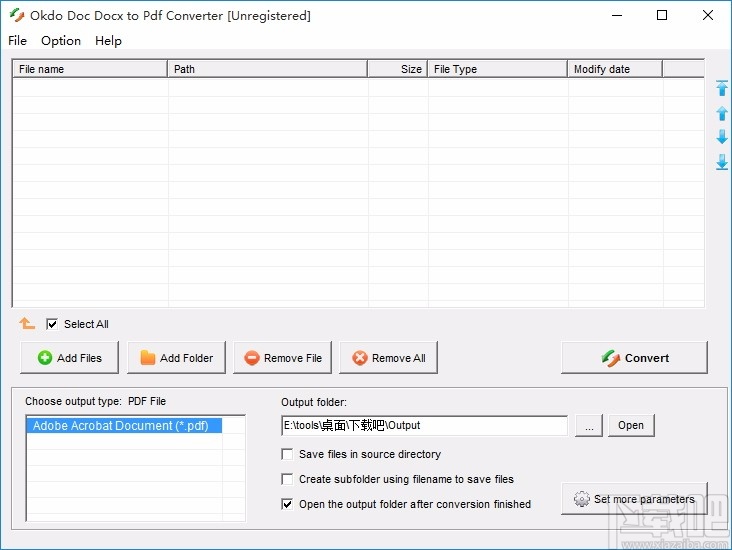Move selected file up one position
The width and height of the screenshot is (732, 550).
pos(722,113)
